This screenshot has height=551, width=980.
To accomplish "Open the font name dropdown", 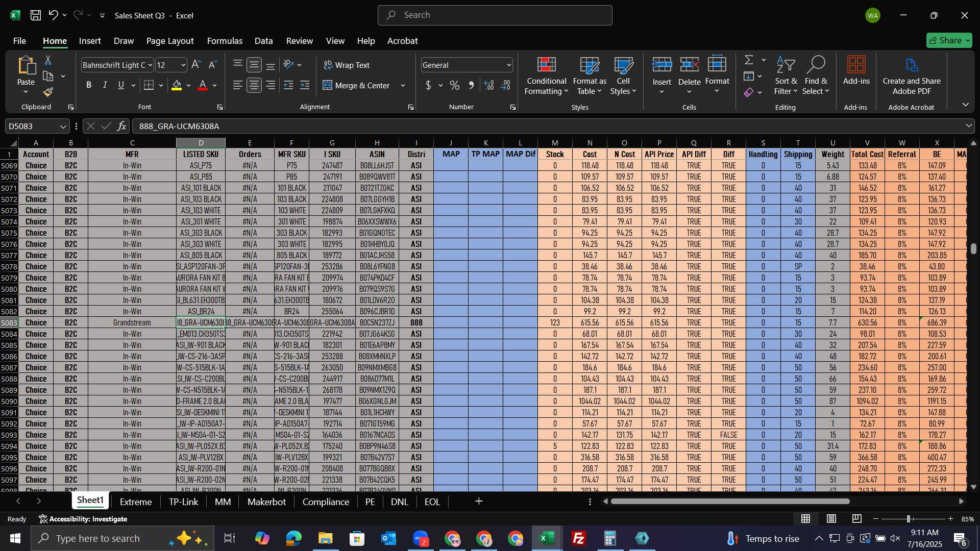I will point(150,65).
